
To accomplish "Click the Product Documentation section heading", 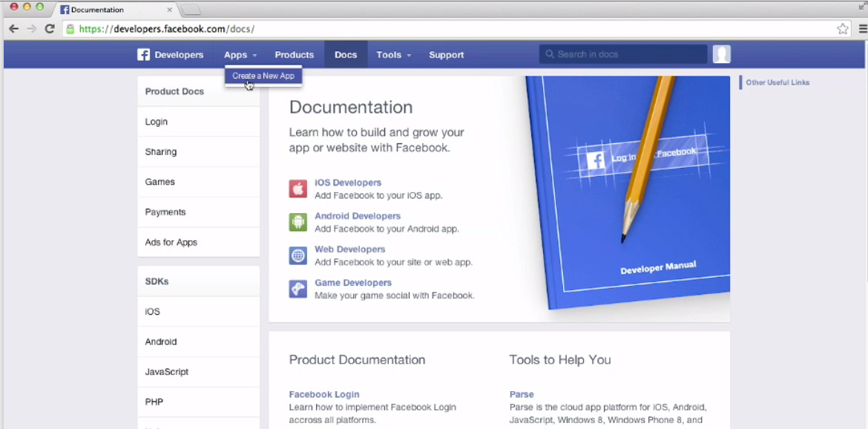I will click(x=357, y=360).
